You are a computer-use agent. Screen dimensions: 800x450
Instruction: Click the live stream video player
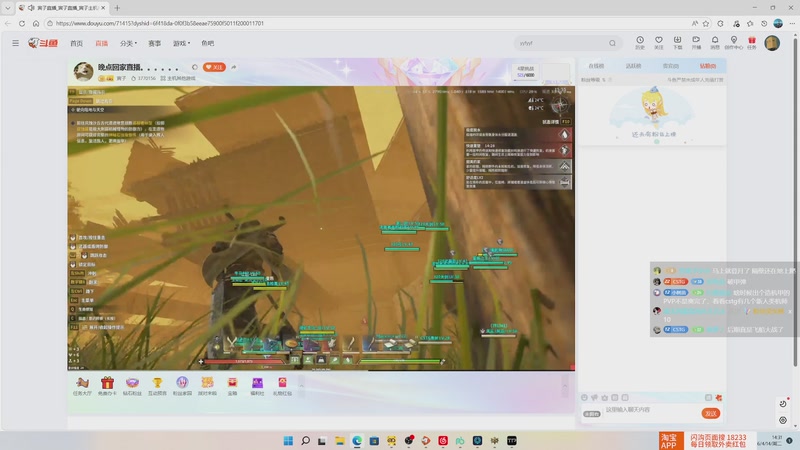point(321,228)
